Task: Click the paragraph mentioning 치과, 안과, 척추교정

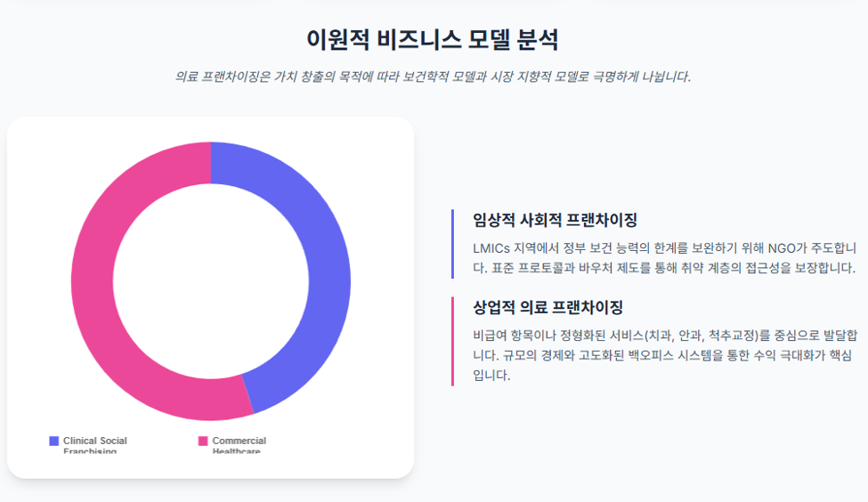Action: 664,355
